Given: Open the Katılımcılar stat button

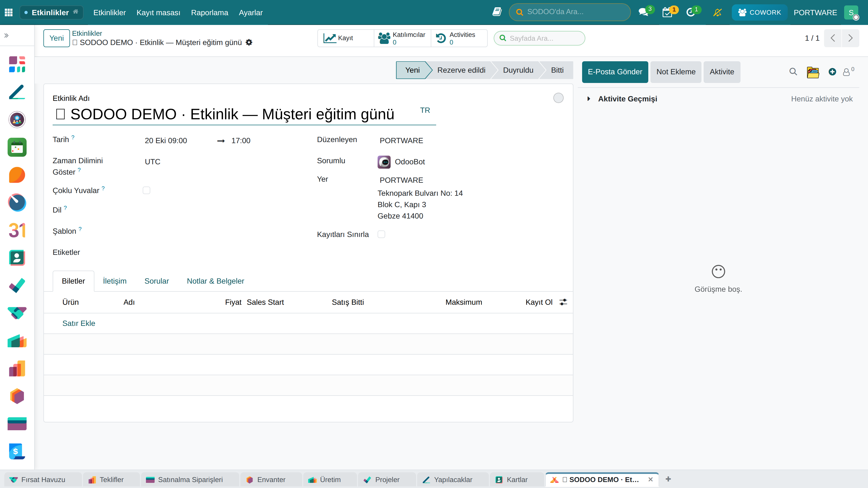Looking at the screenshot, I should (x=402, y=38).
